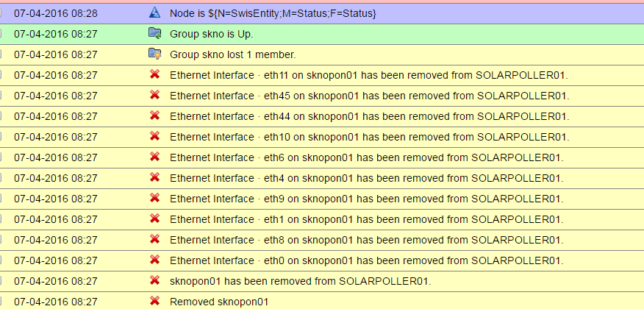Click the eth8 removed event text

366,239
